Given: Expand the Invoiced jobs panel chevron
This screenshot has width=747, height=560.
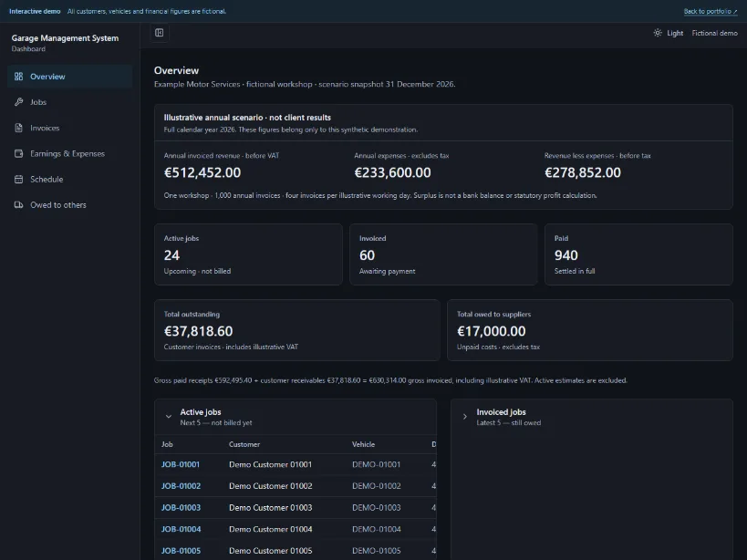Looking at the screenshot, I should (x=464, y=416).
